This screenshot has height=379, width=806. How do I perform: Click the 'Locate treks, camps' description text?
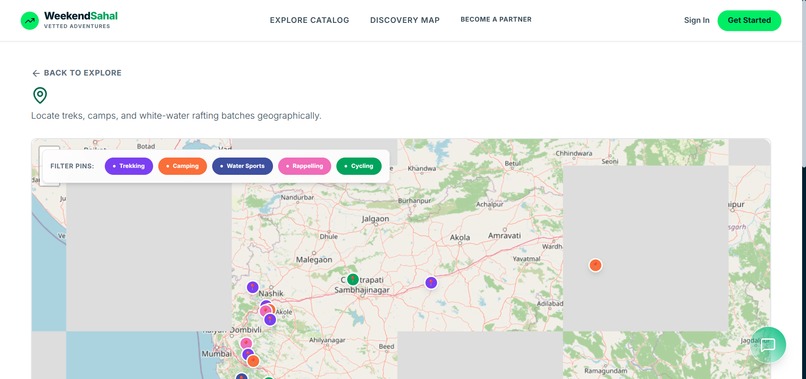click(176, 116)
